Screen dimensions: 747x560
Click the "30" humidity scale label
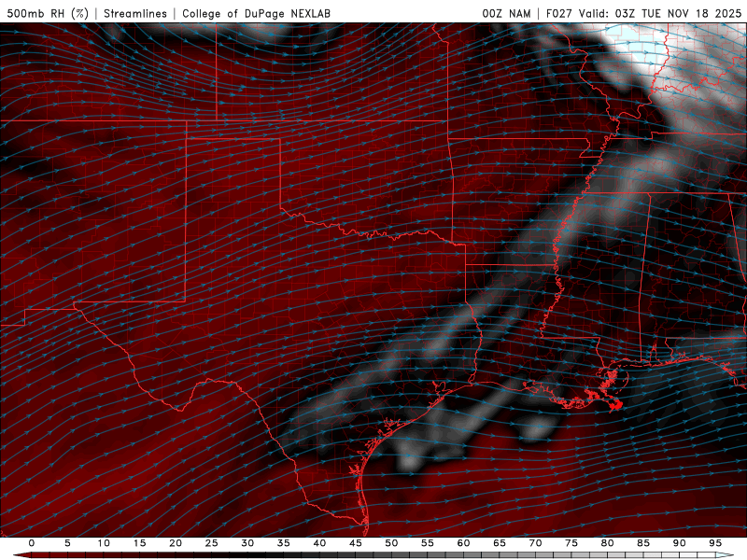pyautogui.click(x=247, y=543)
